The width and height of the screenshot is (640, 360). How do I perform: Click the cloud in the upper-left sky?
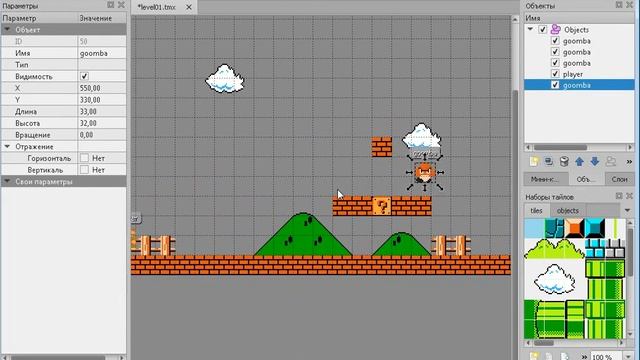tap(224, 78)
